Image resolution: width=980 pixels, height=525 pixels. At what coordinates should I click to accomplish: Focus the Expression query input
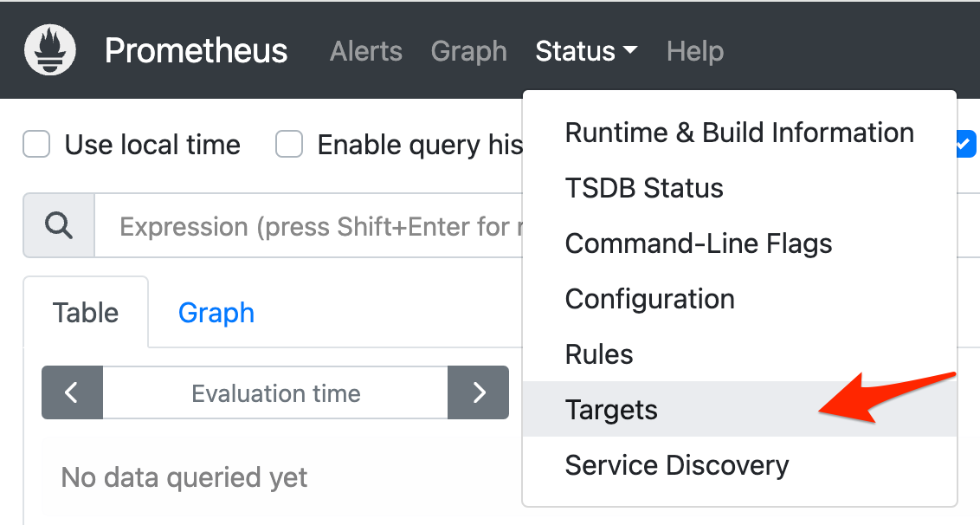point(309,226)
